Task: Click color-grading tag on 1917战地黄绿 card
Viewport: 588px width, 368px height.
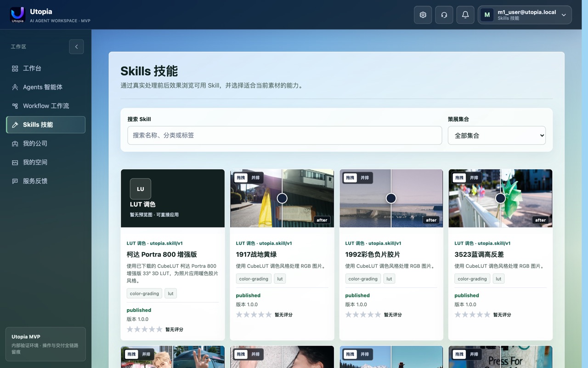Action: tap(254, 279)
